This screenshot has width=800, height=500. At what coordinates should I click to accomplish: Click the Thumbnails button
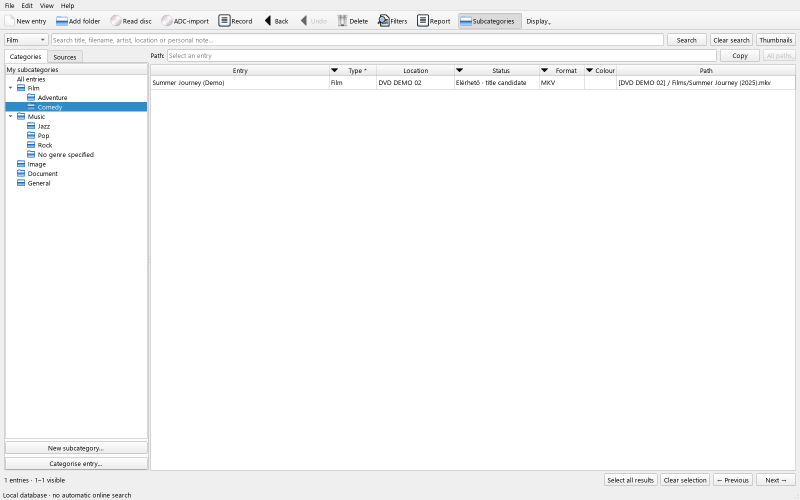(776, 40)
